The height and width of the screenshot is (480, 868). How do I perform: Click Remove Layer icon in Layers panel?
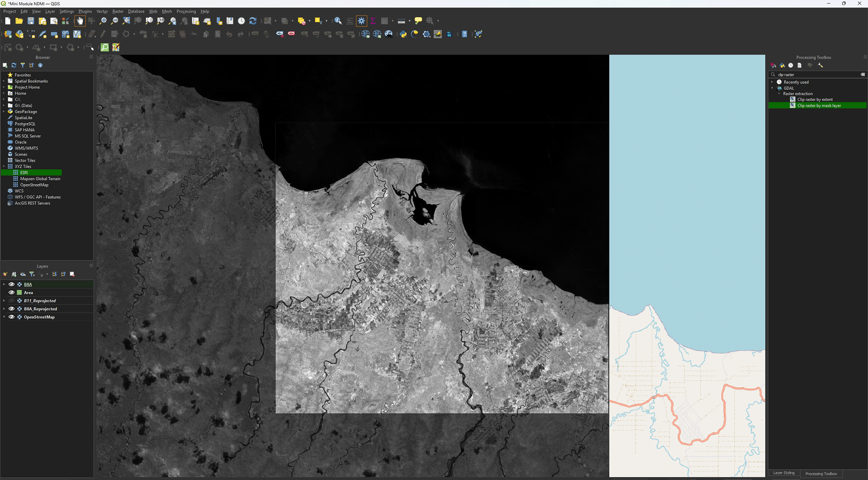tap(72, 274)
